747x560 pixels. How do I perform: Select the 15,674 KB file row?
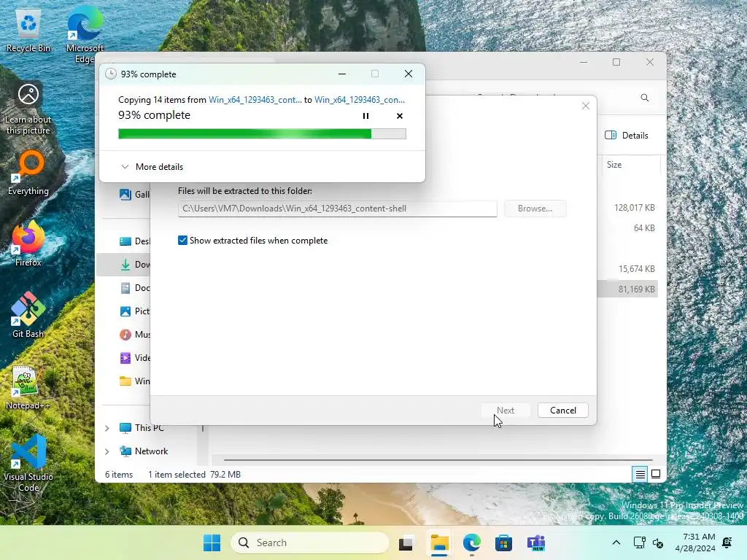click(636, 269)
